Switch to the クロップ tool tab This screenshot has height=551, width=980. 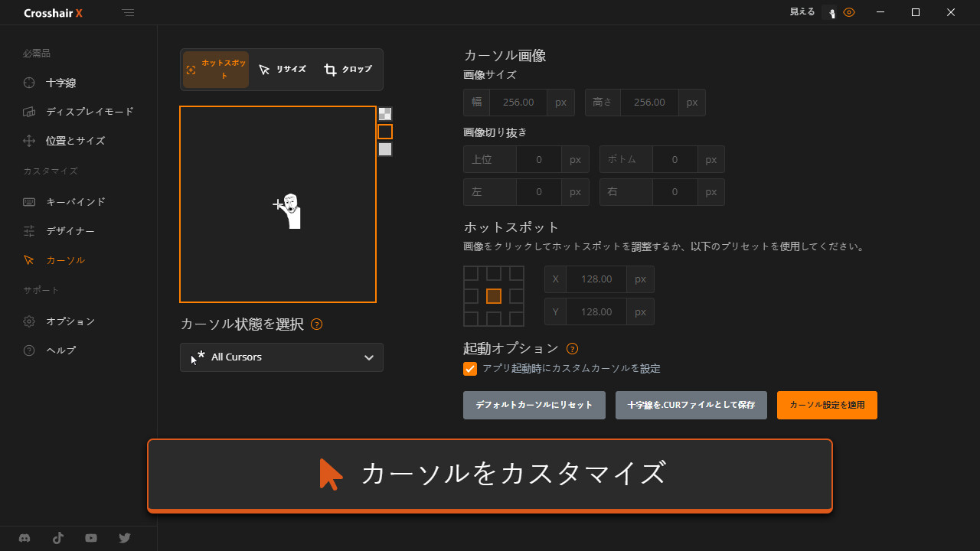pyautogui.click(x=348, y=70)
